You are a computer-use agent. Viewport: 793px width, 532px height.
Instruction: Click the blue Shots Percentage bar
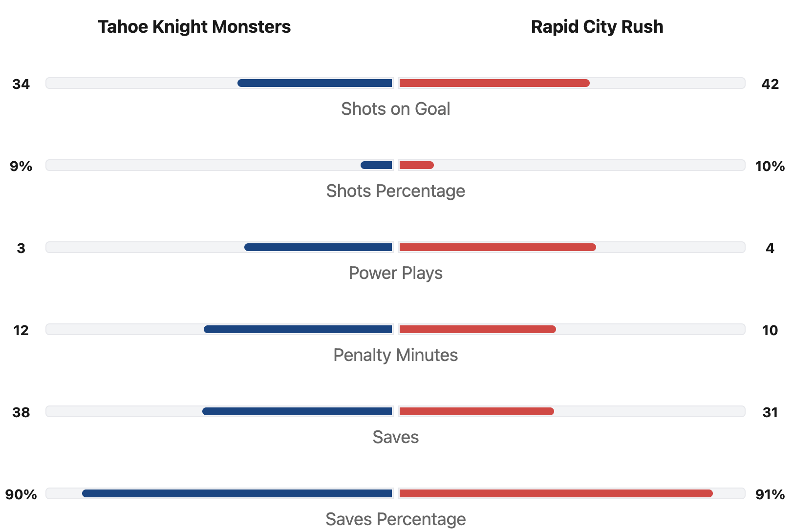[376, 165]
